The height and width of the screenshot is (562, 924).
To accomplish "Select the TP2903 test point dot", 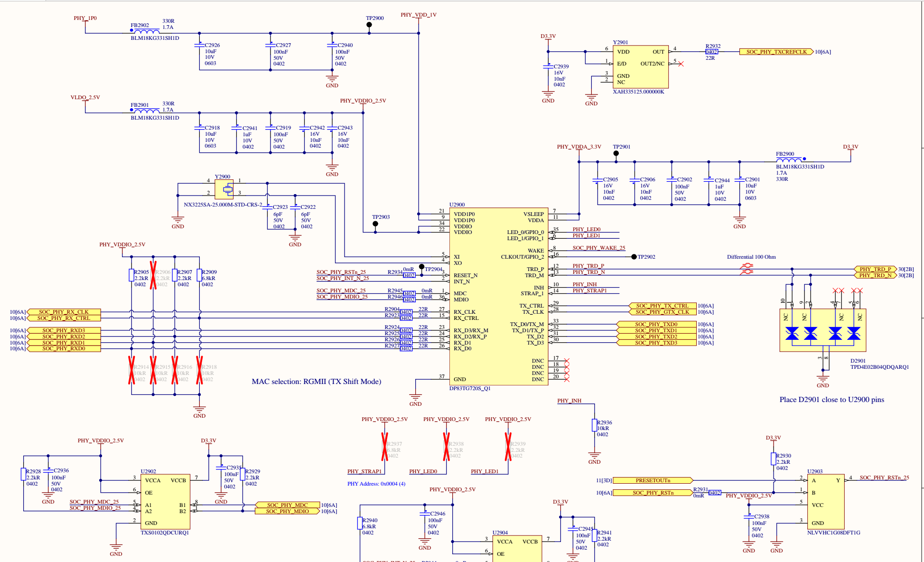I will point(375,224).
